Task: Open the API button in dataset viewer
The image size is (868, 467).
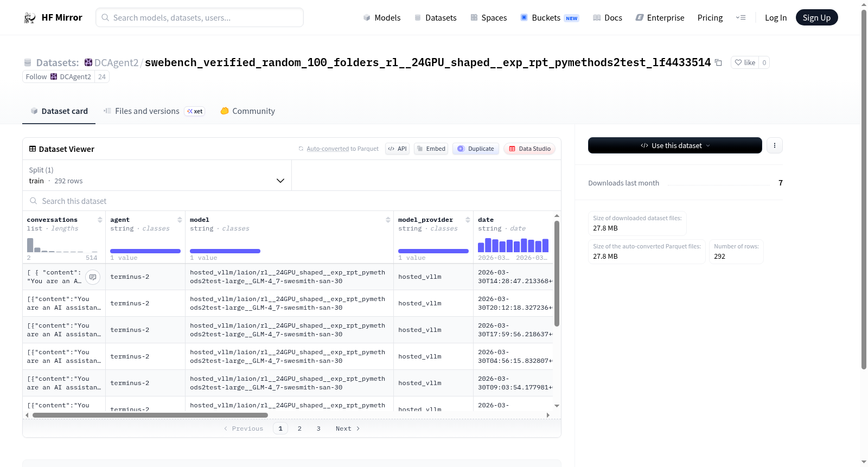Action: [x=397, y=149]
